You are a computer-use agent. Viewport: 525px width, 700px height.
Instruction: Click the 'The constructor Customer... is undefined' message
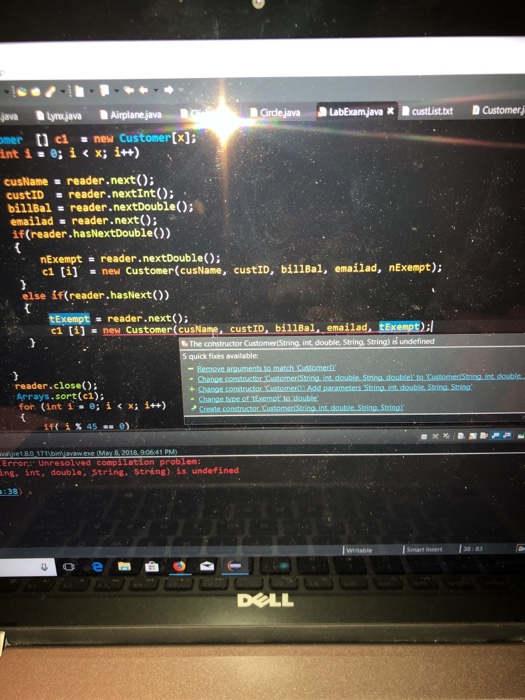(311, 342)
